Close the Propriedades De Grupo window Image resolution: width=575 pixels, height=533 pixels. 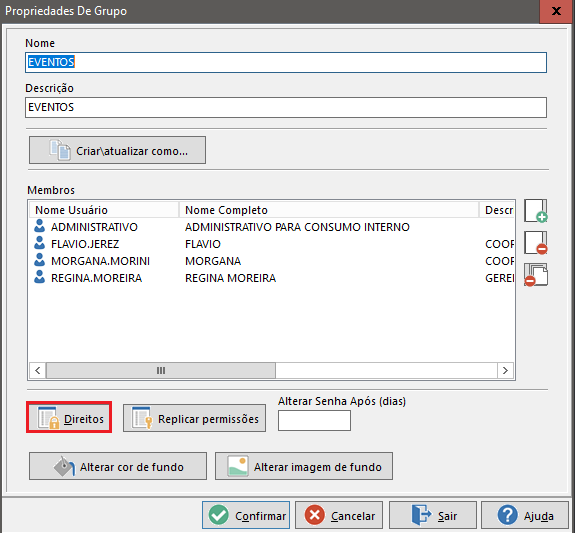coord(556,11)
